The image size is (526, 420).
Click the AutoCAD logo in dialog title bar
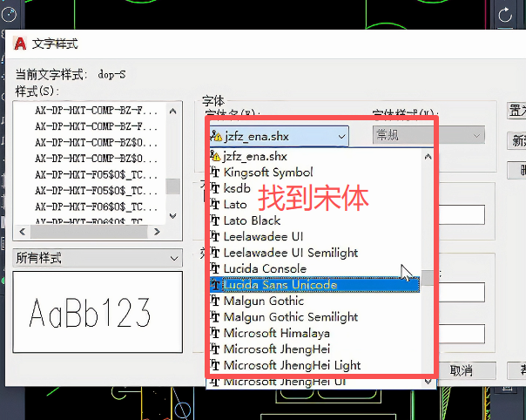19,43
